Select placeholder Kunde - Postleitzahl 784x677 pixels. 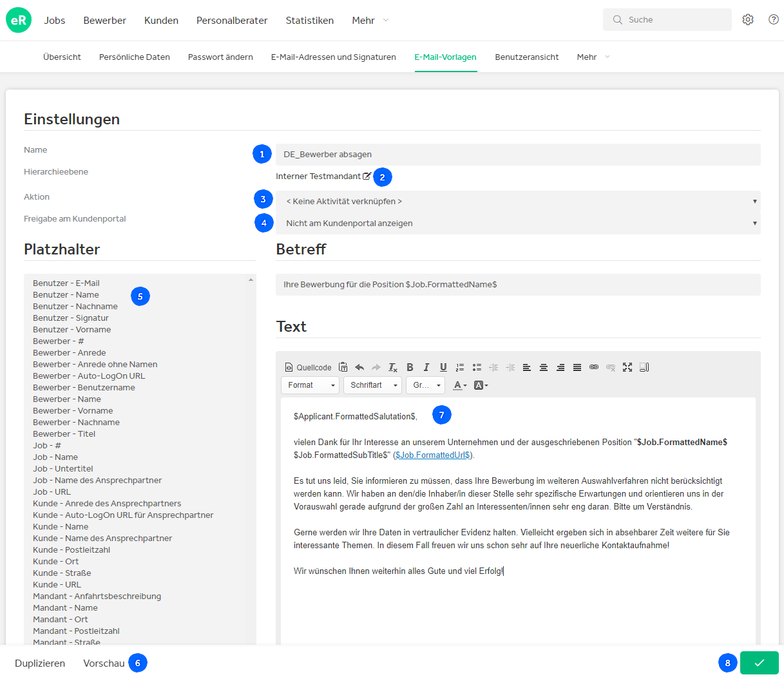pyautogui.click(x=72, y=549)
